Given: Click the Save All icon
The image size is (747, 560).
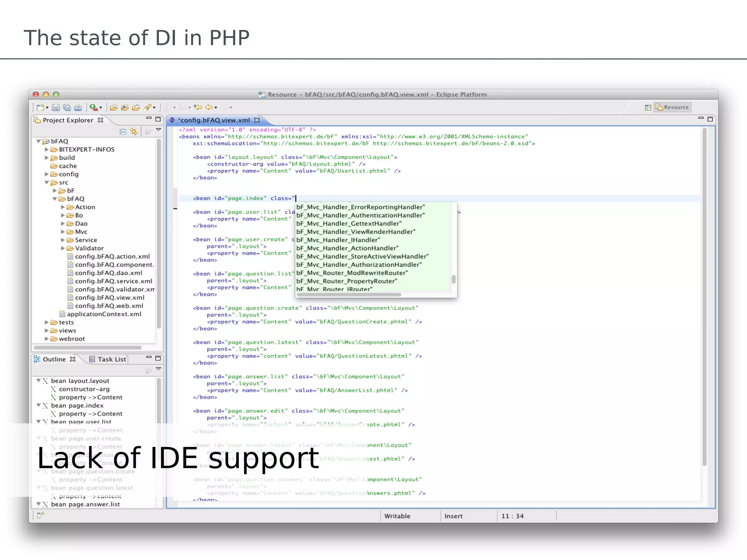Looking at the screenshot, I should click(67, 107).
